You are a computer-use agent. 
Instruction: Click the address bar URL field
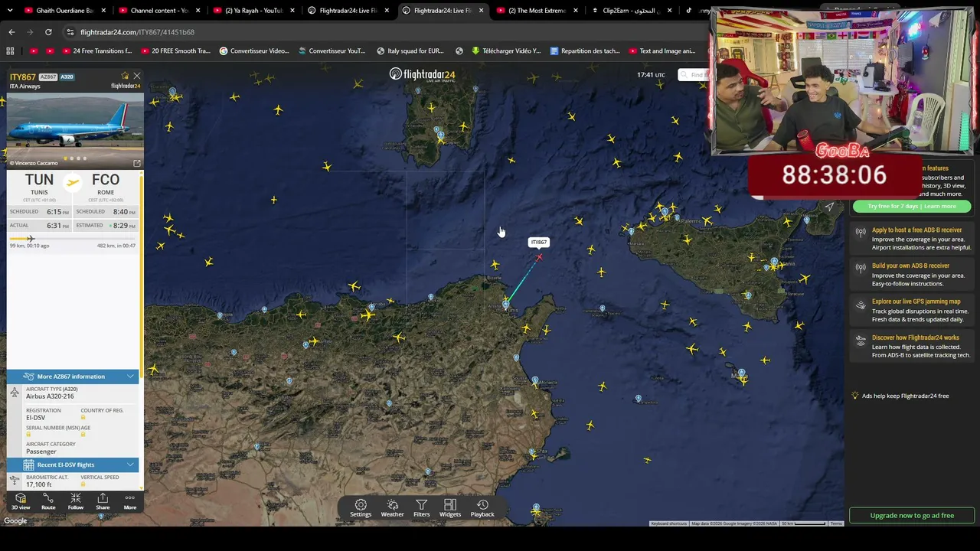(383, 32)
